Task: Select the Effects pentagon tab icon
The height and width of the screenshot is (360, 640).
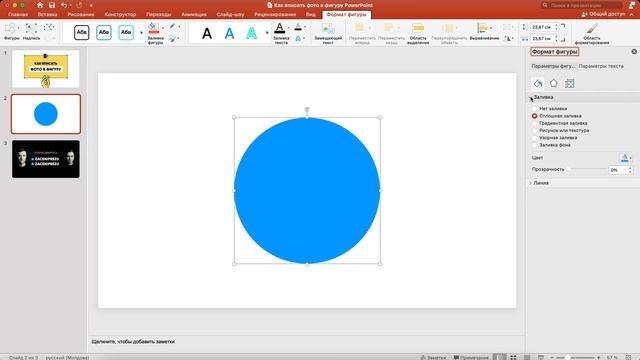Action: [x=553, y=83]
